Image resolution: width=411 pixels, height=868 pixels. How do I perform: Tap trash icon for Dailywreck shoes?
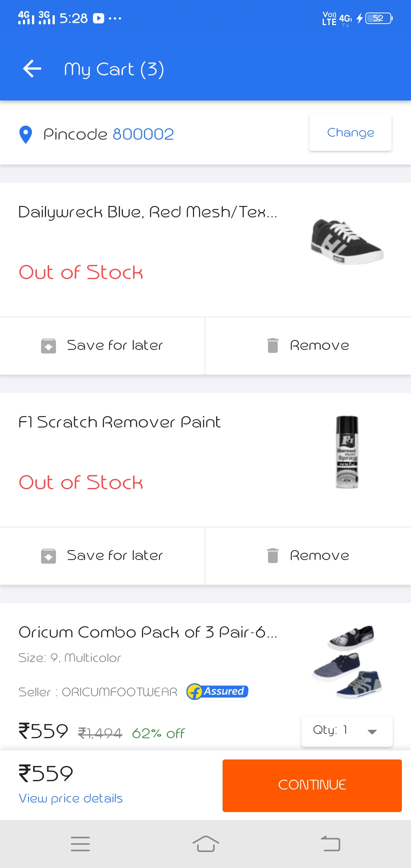tap(272, 345)
